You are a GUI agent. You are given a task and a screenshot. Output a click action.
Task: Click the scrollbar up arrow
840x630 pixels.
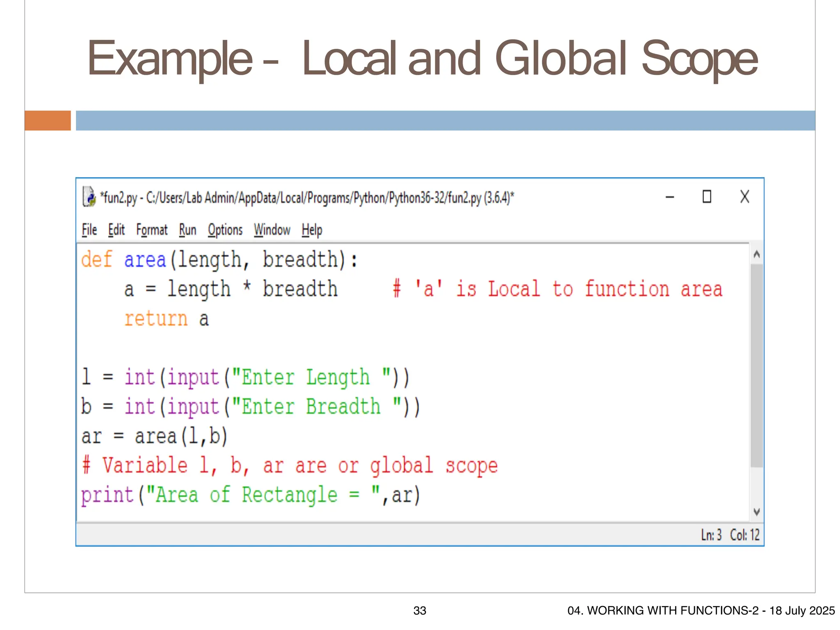pos(757,255)
